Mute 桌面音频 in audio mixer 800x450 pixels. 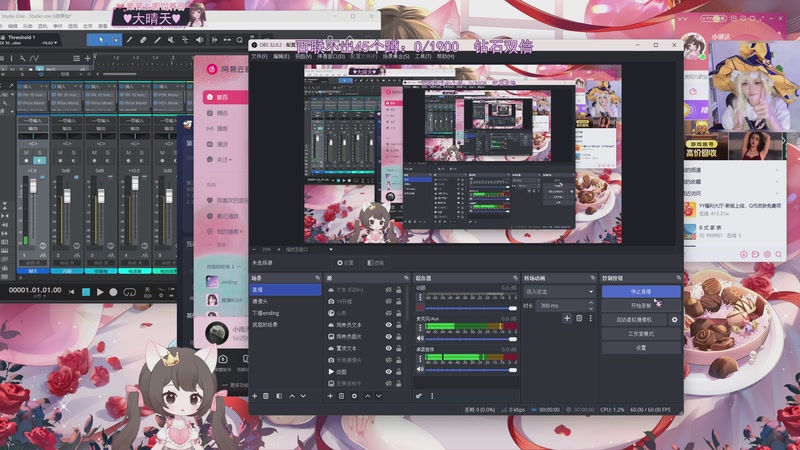420,369
